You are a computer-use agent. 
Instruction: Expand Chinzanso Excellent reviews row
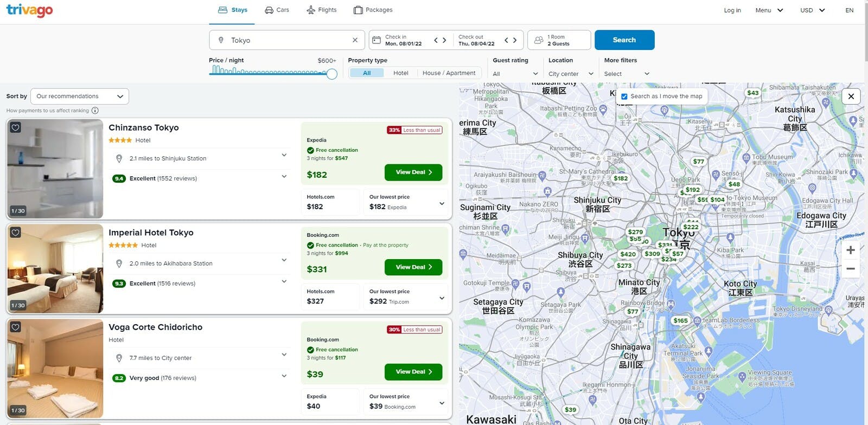pyautogui.click(x=284, y=176)
